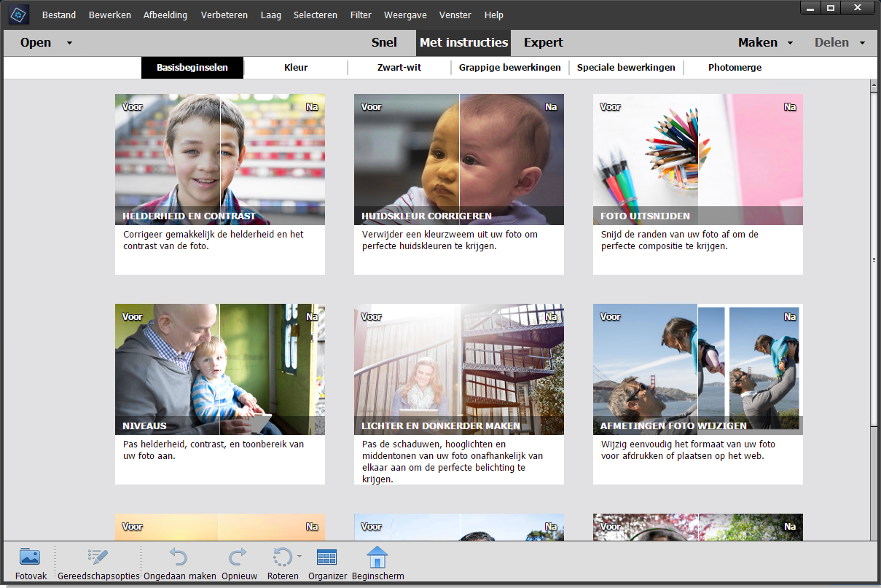Switch to the Kleur category tab

[x=296, y=67]
